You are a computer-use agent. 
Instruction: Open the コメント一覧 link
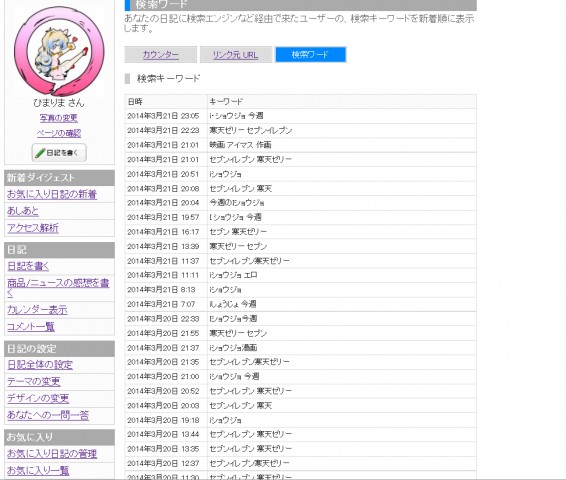click(31, 327)
